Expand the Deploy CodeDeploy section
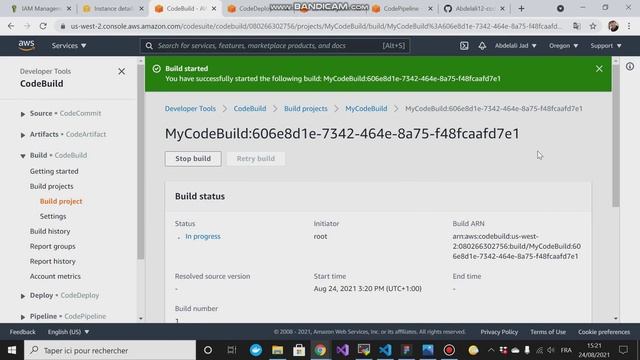The width and height of the screenshot is (640, 360). [23, 296]
